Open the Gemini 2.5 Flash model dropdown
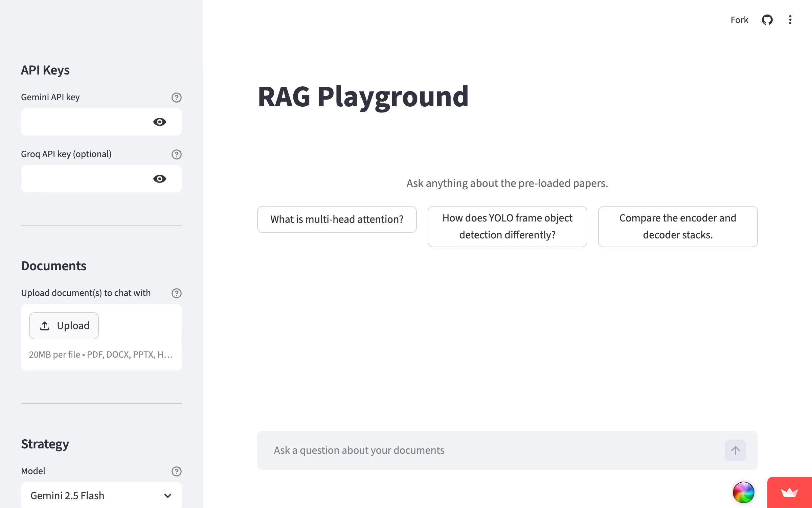This screenshot has height=508, width=812. [x=101, y=495]
